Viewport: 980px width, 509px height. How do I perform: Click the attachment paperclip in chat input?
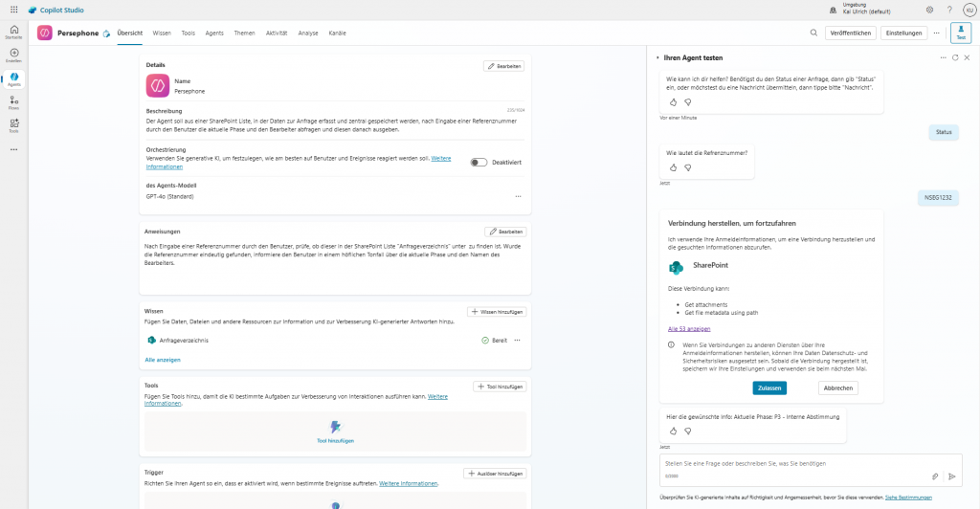pyautogui.click(x=935, y=476)
